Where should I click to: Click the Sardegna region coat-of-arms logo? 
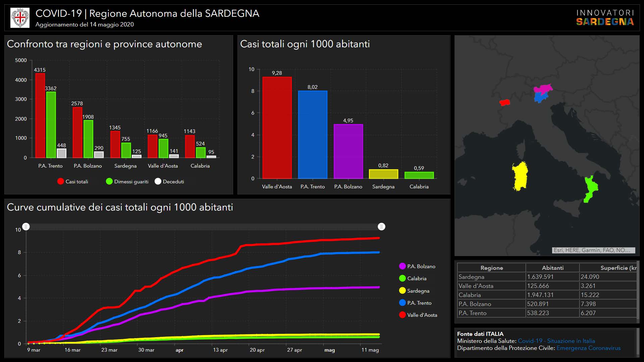20,18
